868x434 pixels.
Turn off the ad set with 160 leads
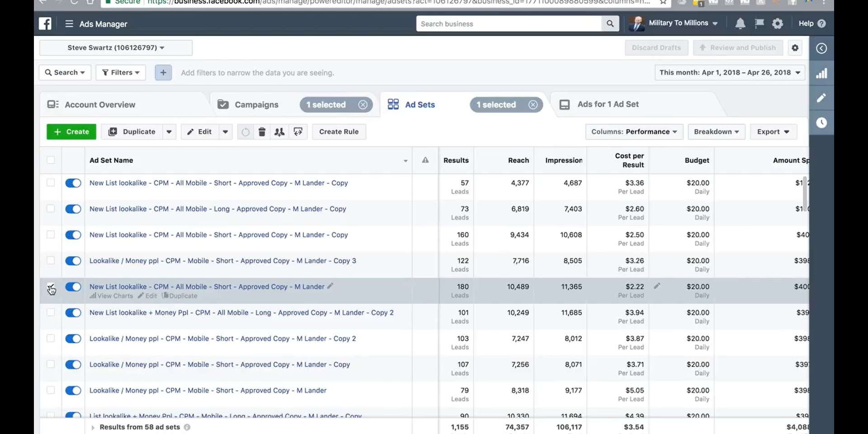pos(73,235)
